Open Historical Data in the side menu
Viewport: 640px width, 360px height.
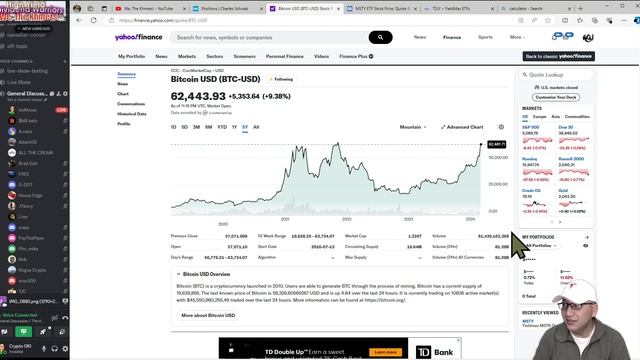coord(131,114)
